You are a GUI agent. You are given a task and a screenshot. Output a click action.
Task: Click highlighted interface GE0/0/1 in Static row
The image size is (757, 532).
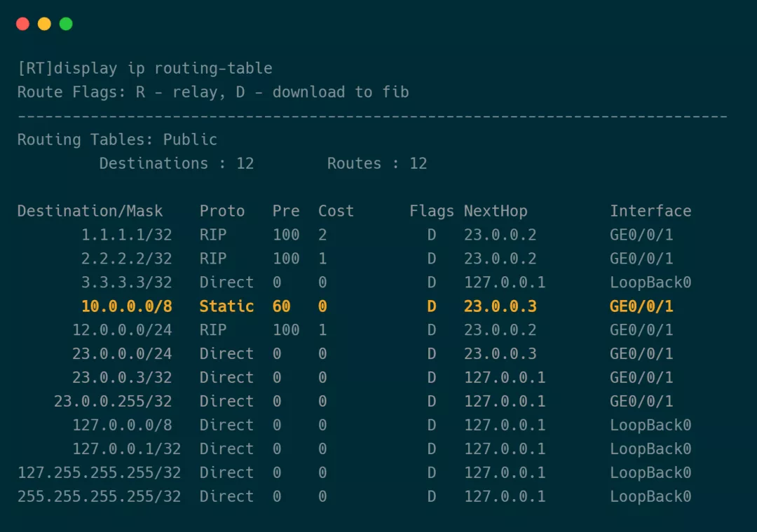click(x=641, y=306)
